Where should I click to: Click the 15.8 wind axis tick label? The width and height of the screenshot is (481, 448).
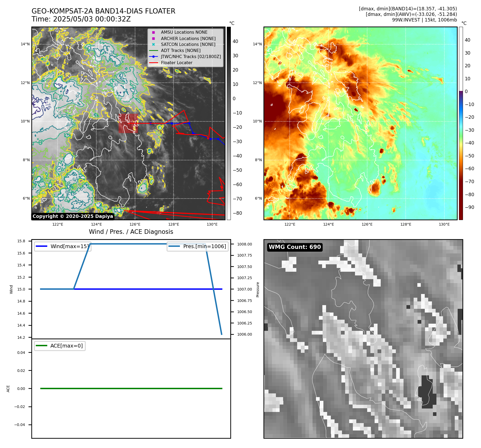(21, 241)
